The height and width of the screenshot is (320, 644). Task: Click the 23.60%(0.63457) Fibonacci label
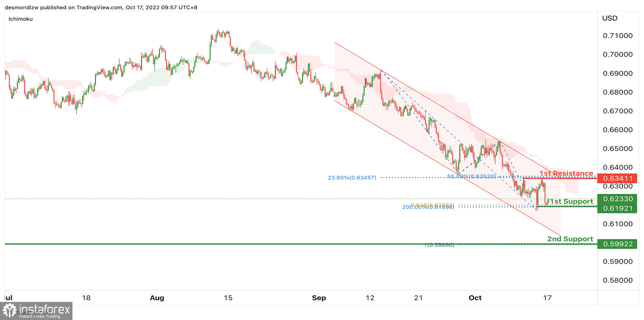coord(352,178)
